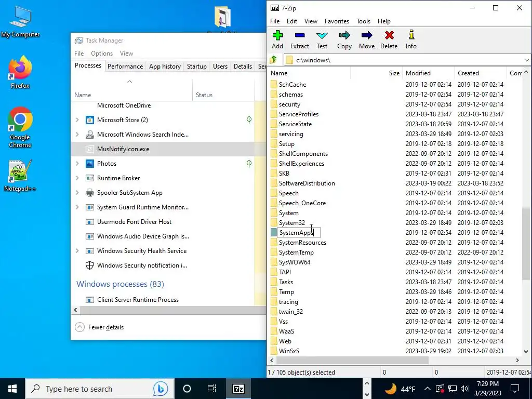Expand the Spooler SubSystem App process
This screenshot has height=399, width=532.
click(77, 193)
